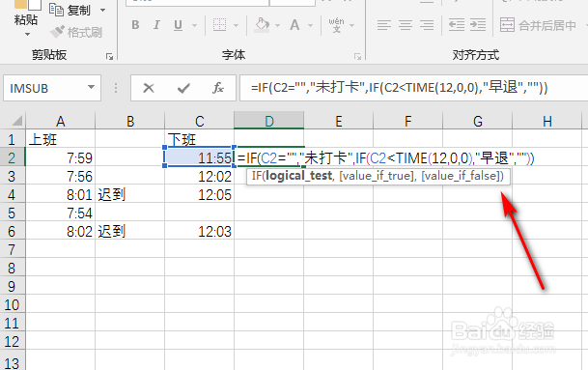The height and width of the screenshot is (370, 588).
Task: Open the Font Color dropdown arrow
Action: [311, 25]
